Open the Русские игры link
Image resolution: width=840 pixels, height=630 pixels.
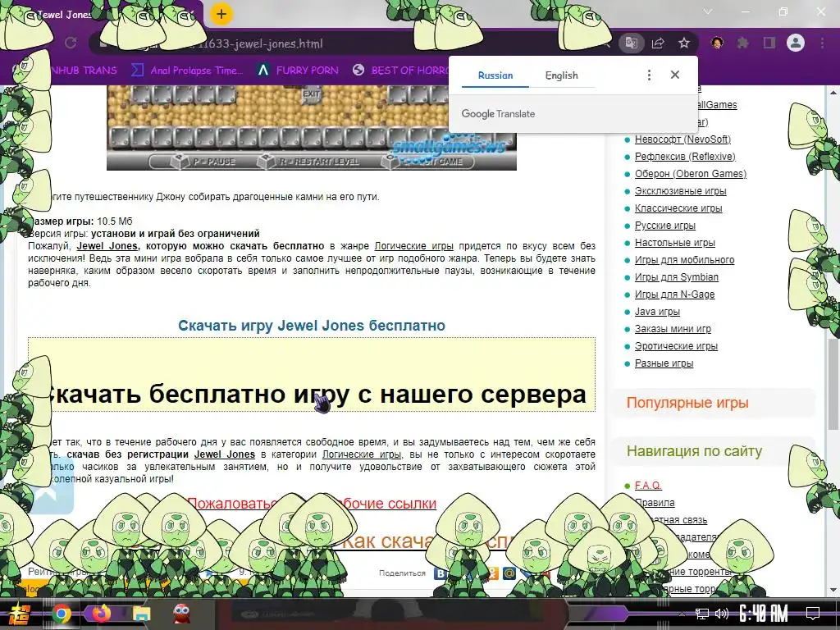664,225
